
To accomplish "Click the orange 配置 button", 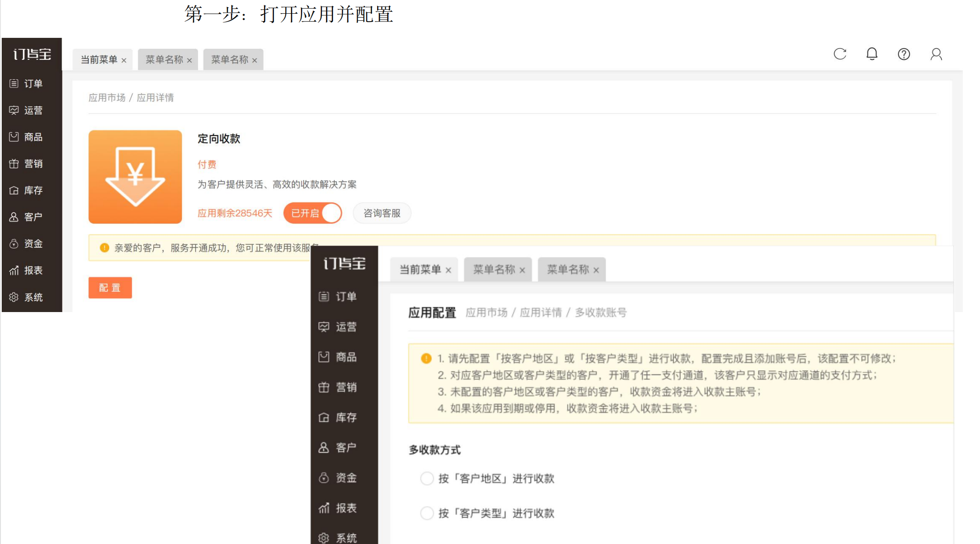I will pos(110,288).
